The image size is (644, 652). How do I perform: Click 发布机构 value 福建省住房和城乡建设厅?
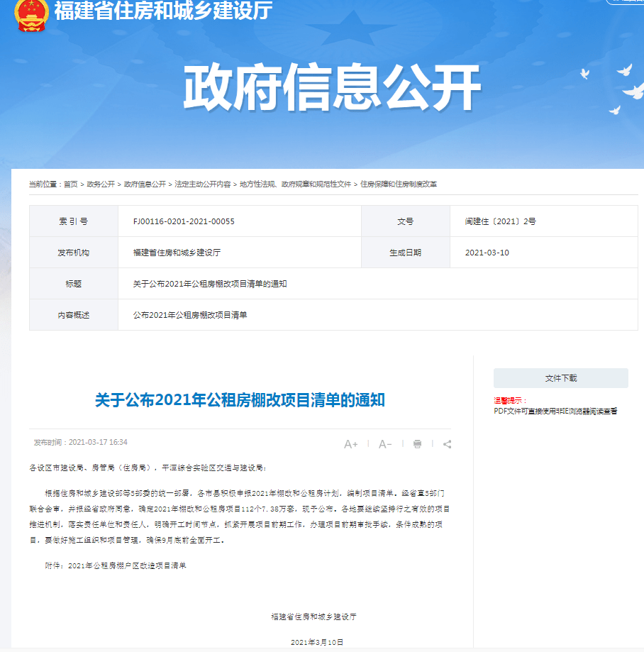(x=177, y=253)
